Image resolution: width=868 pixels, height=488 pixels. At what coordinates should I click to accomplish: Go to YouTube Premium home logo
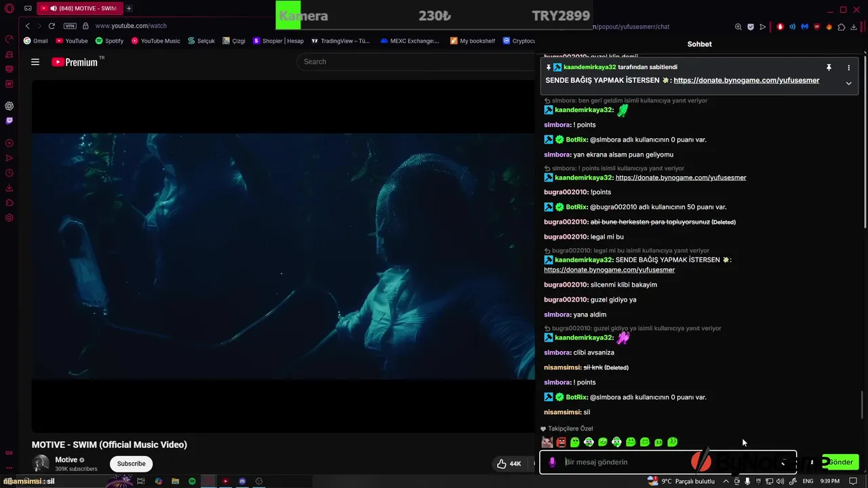pyautogui.click(x=75, y=62)
